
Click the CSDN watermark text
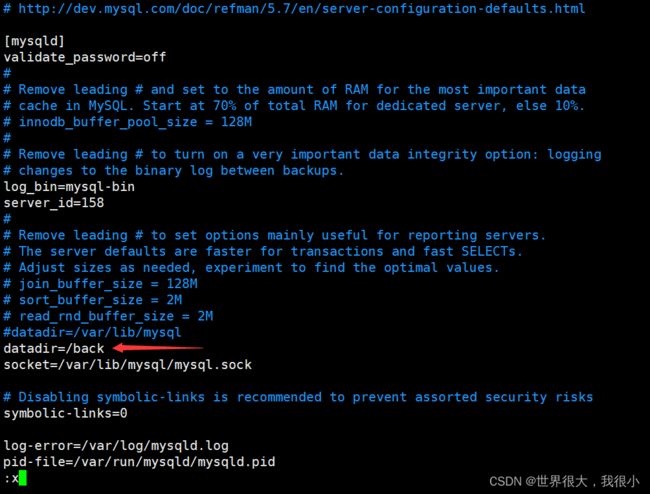pos(564,482)
